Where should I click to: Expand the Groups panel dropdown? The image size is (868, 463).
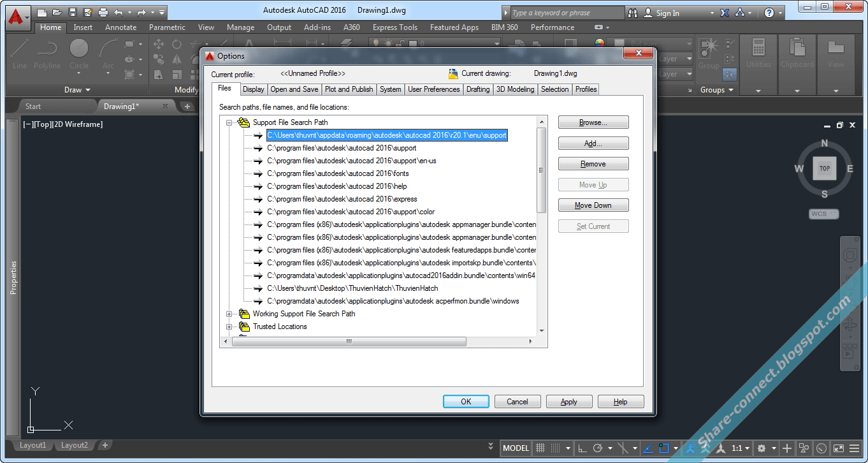(x=717, y=90)
